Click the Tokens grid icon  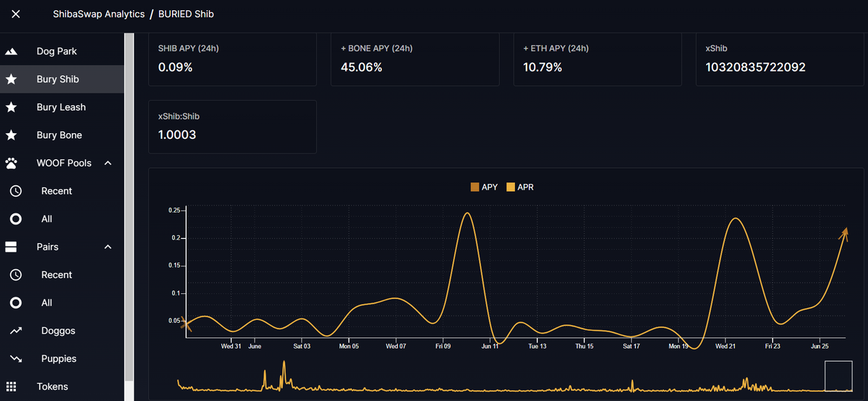[11, 387]
